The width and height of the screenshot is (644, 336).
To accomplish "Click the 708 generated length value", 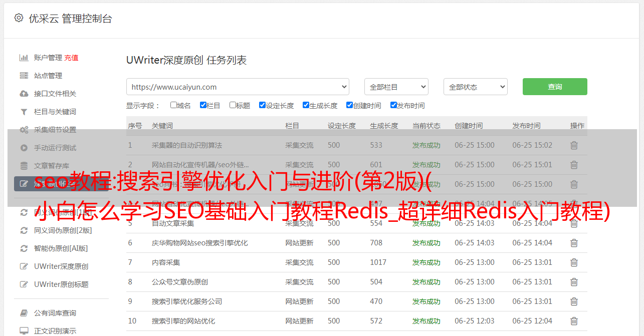I will click(x=376, y=243).
